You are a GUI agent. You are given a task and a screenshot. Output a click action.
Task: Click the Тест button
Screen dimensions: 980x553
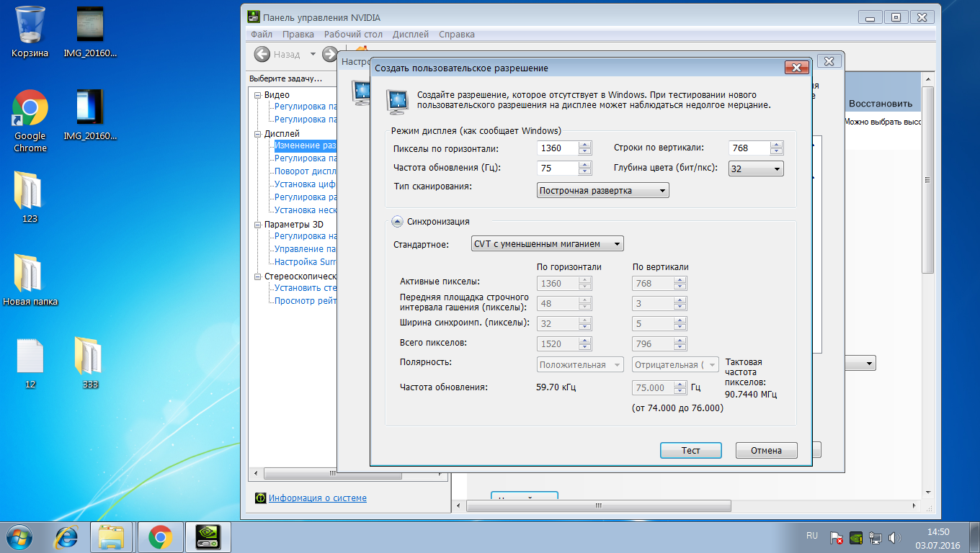click(690, 450)
